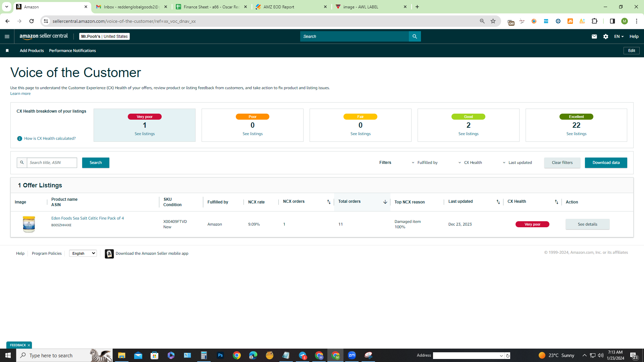View site information icon in address bar
The image size is (644, 362).
coord(46,21)
